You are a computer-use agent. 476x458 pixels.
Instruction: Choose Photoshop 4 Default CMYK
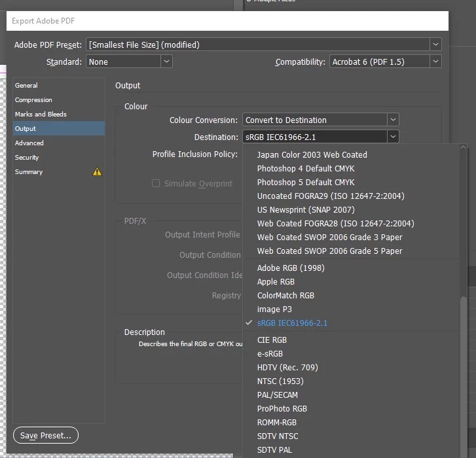(x=351, y=168)
